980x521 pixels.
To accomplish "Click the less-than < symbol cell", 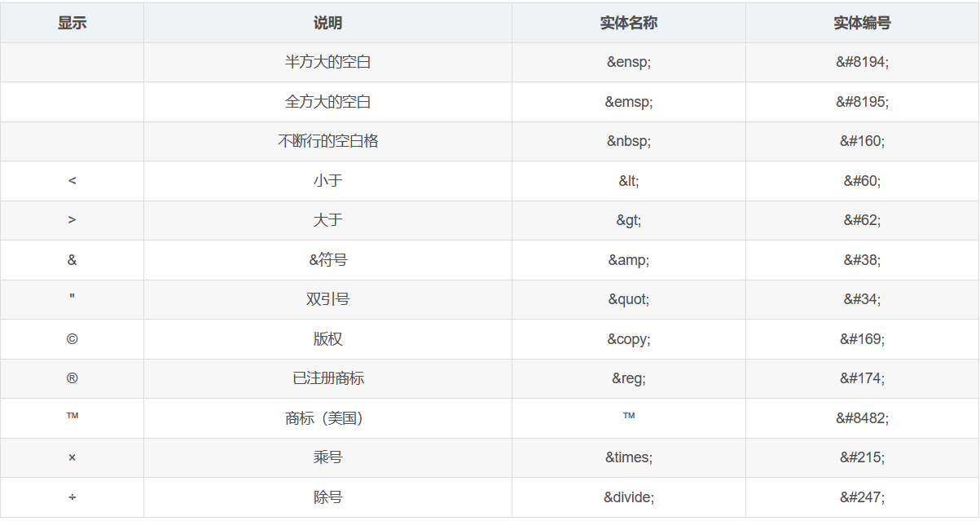I will pyautogui.click(x=72, y=181).
